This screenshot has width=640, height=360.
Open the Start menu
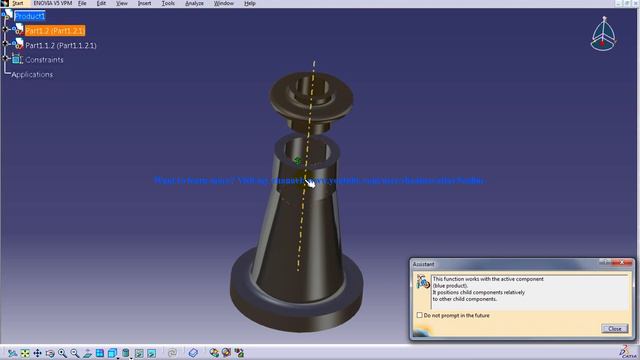tap(18, 3)
